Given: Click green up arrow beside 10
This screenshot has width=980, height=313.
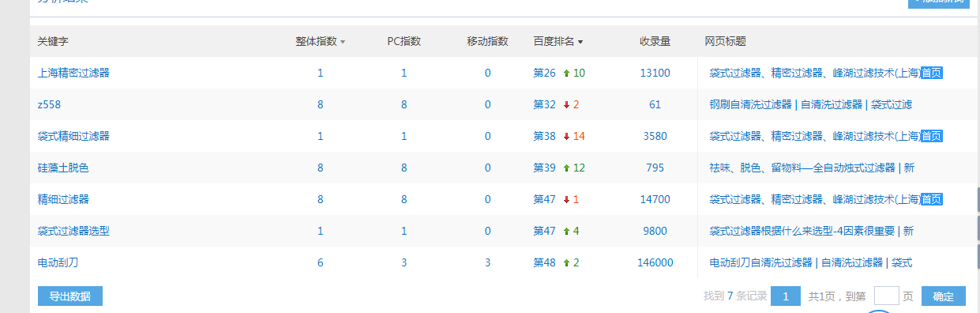Looking at the screenshot, I should click(x=566, y=73).
